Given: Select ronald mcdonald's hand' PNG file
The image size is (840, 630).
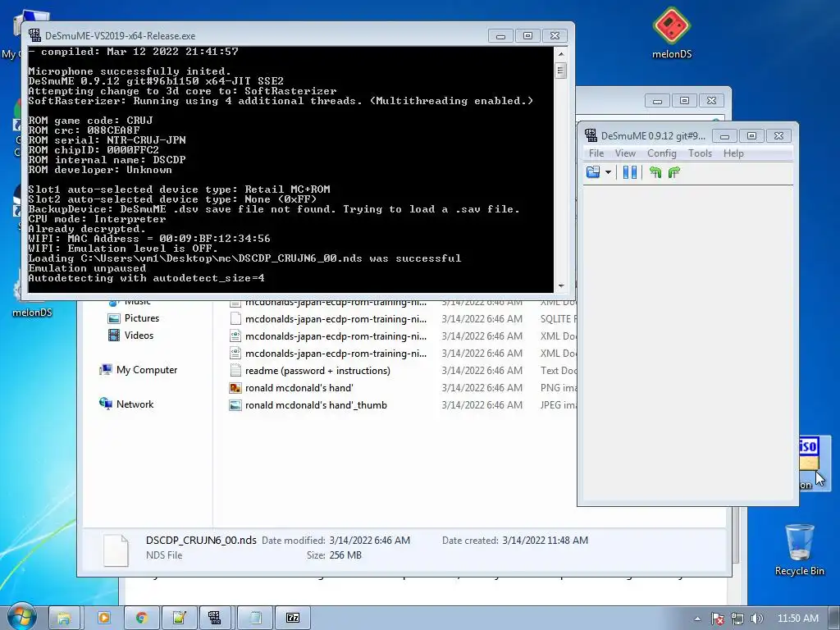Looking at the screenshot, I should pyautogui.click(x=299, y=388).
